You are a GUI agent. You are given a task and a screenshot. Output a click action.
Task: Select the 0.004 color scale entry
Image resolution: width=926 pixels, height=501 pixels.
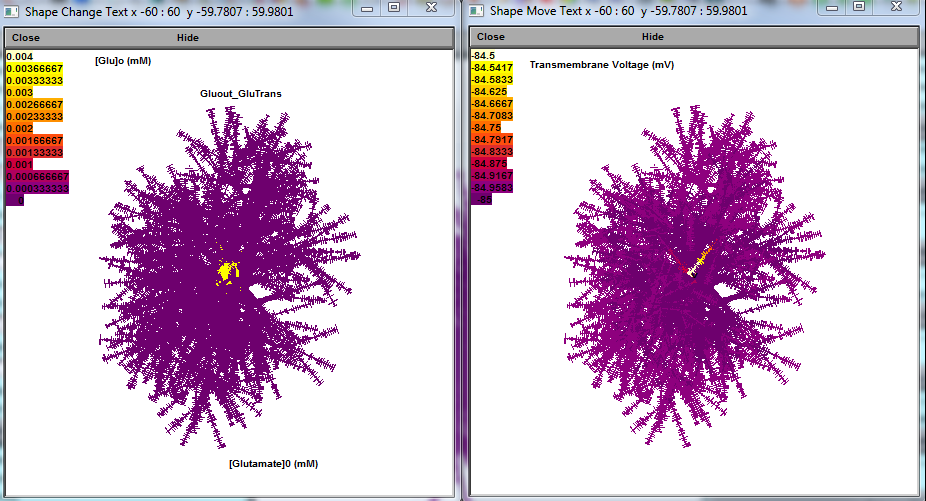(x=20, y=56)
